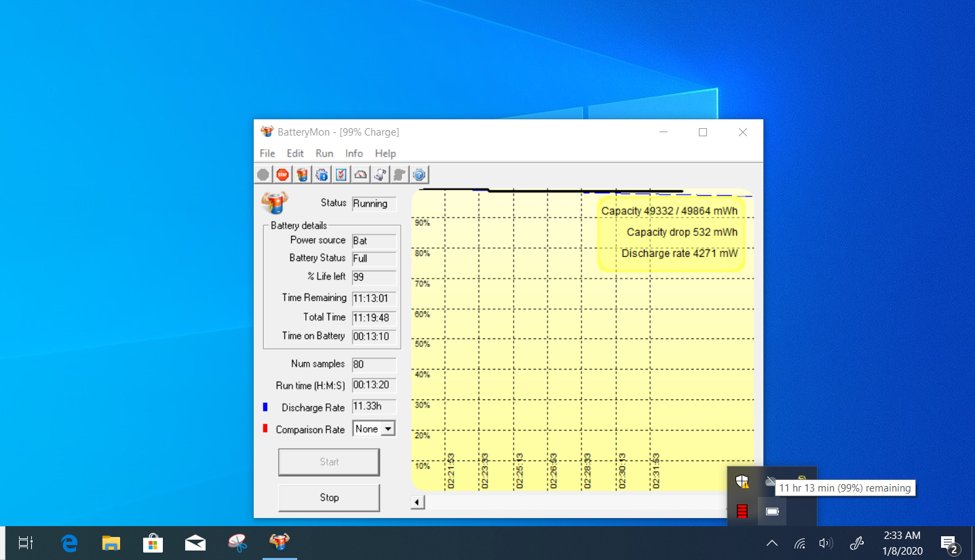Click the Capacity 49332 / 49864 mWh text
The image size is (975, 560).
669,211
